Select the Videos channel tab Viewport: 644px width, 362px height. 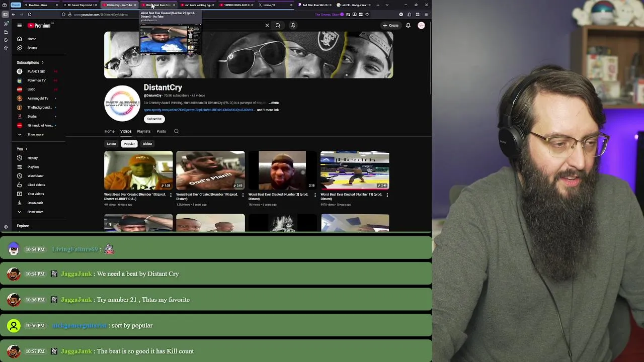point(126,131)
